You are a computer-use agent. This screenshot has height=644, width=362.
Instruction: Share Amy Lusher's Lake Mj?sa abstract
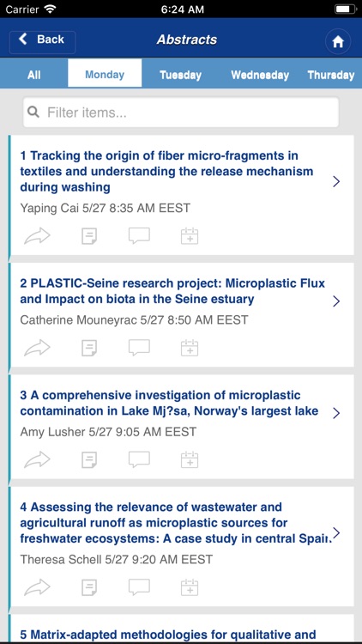pyautogui.click(x=37, y=459)
